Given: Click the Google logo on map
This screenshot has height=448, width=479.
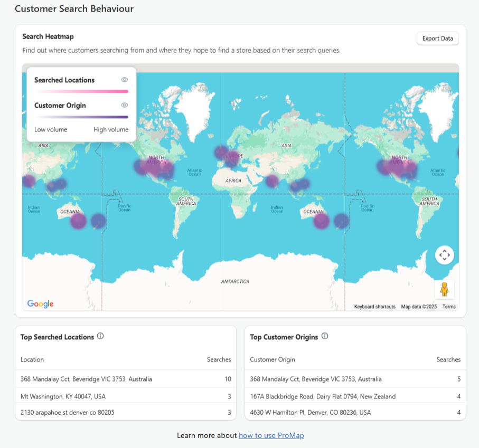Looking at the screenshot, I should click(x=41, y=304).
